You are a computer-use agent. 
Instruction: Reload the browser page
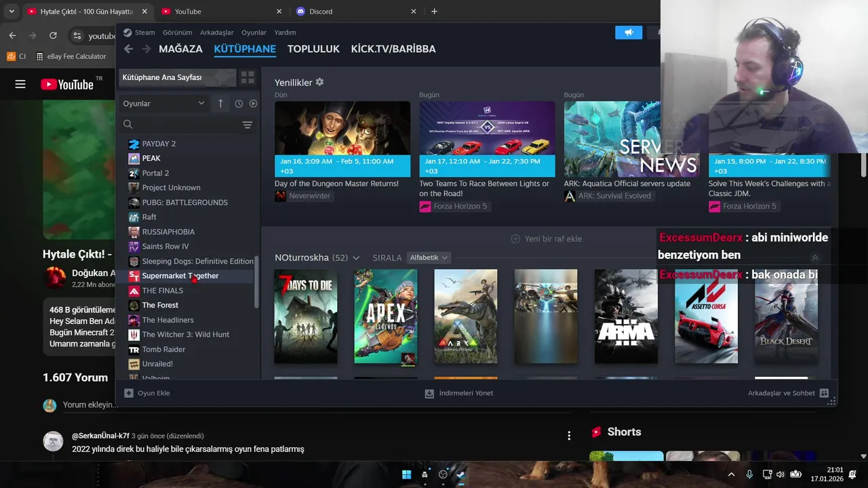point(53,35)
